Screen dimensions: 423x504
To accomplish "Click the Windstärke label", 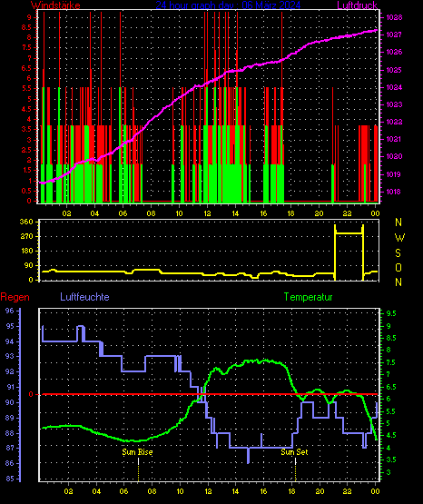I will click(x=55, y=5).
